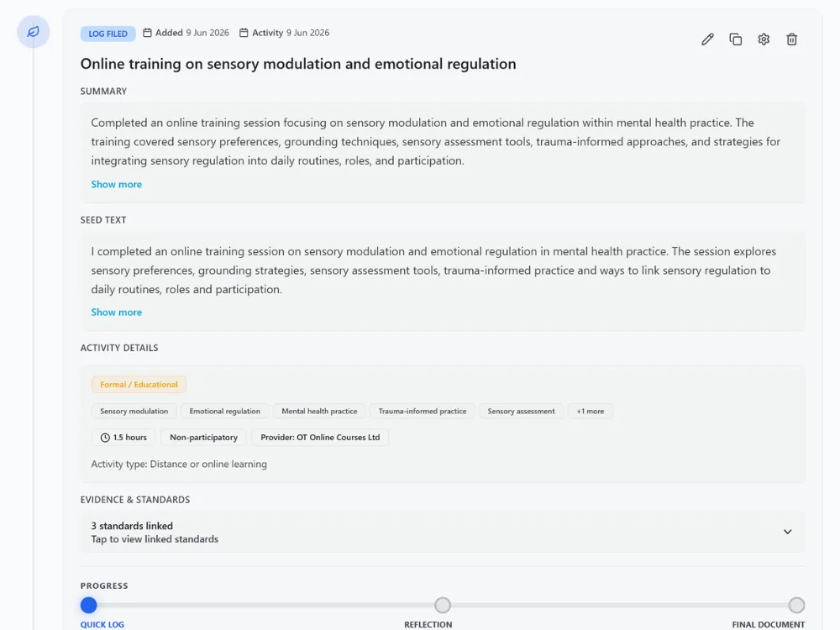Click the Formal / Educational badge
This screenshot has height=630, width=840.
[x=139, y=385]
